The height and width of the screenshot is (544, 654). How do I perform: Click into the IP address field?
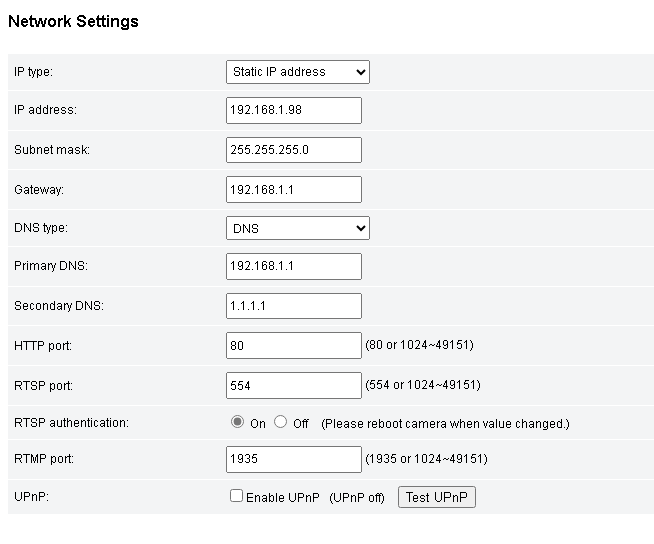(x=294, y=110)
